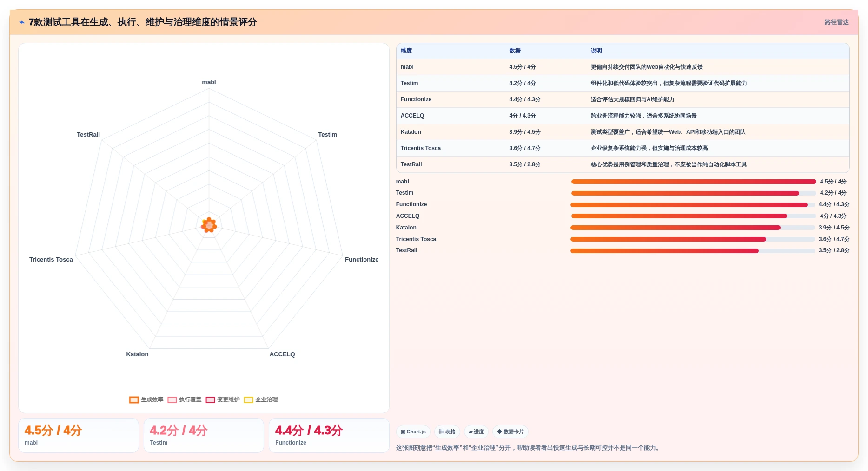The height and width of the screenshot is (471, 868).
Task: Toggle the 执行覆盖 legend swatch
Action: coord(172,400)
